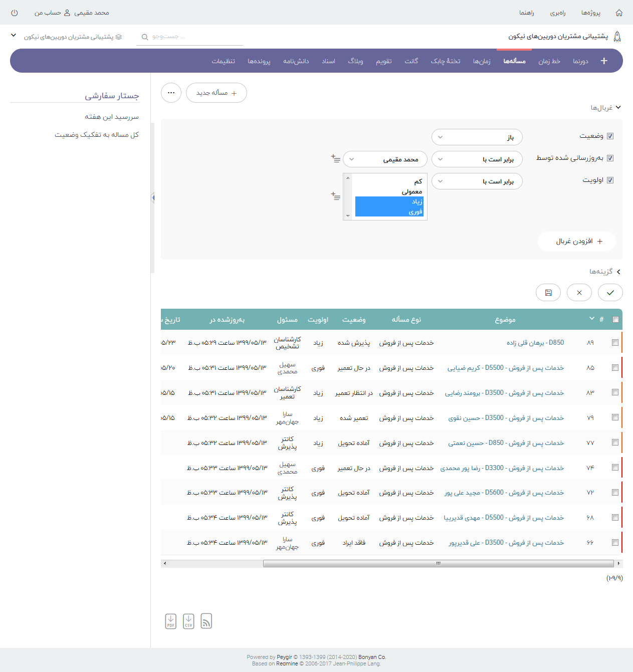
Task: Open the three-dots more actions button
Action: click(171, 93)
